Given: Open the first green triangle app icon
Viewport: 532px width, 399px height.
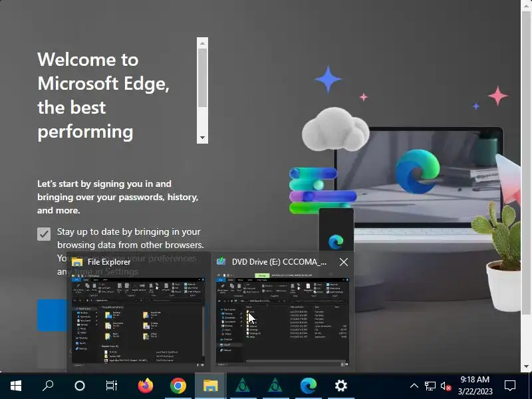Looking at the screenshot, I should tap(242, 386).
